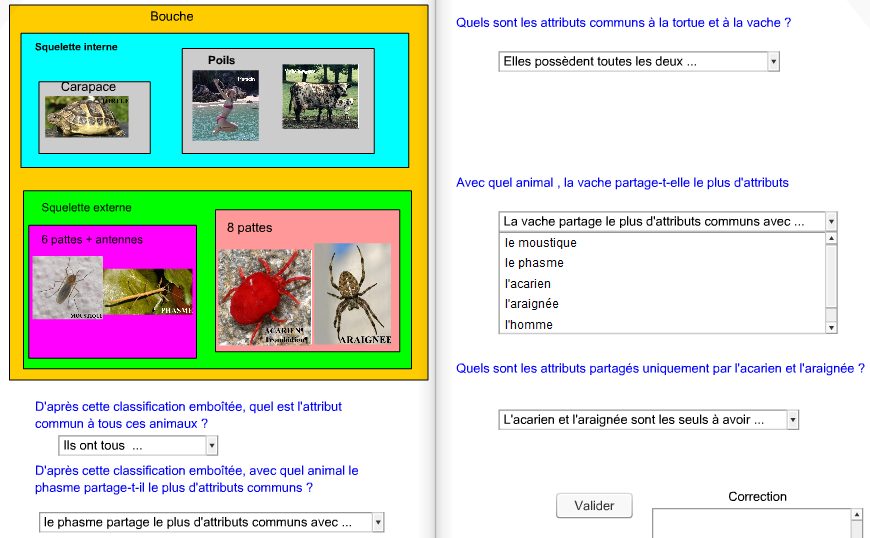Click the option list scrollbar down arrow
Viewport: 870px width, 538px height.
click(831, 326)
